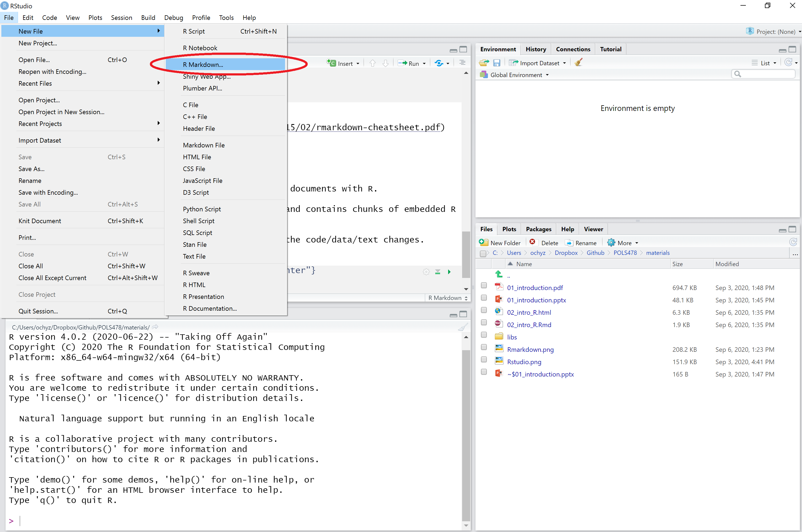Viewport: 802px width, 532px height.
Task: Clear console with the broom icon
Action: (463, 327)
